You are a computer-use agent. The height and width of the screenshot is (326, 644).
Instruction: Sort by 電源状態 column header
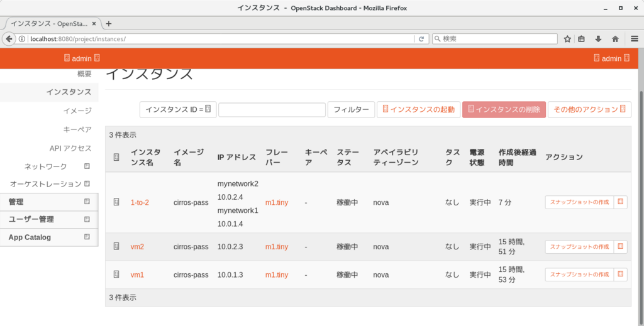coord(477,158)
